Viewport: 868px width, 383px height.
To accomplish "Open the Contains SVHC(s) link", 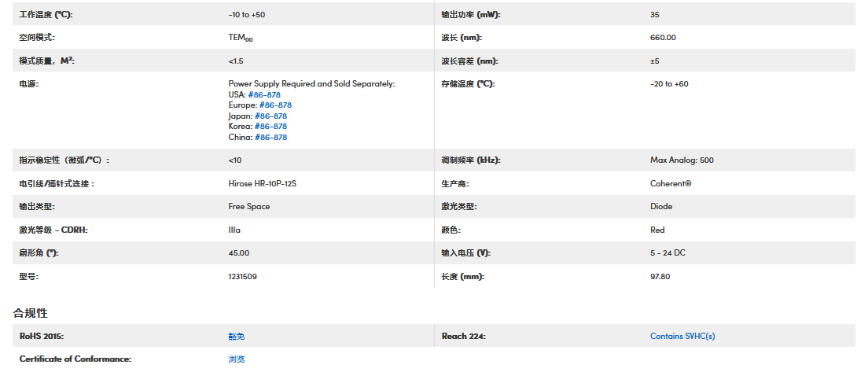I will 682,337.
